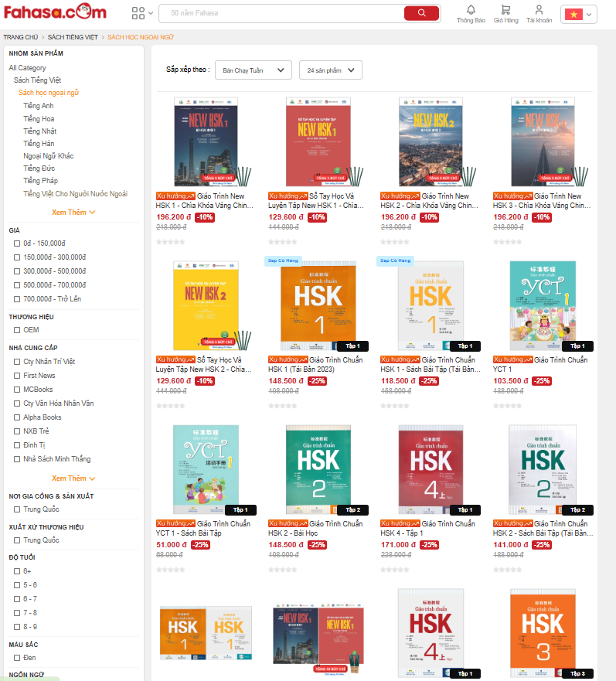Select Tiếng Hoa category

(39, 118)
